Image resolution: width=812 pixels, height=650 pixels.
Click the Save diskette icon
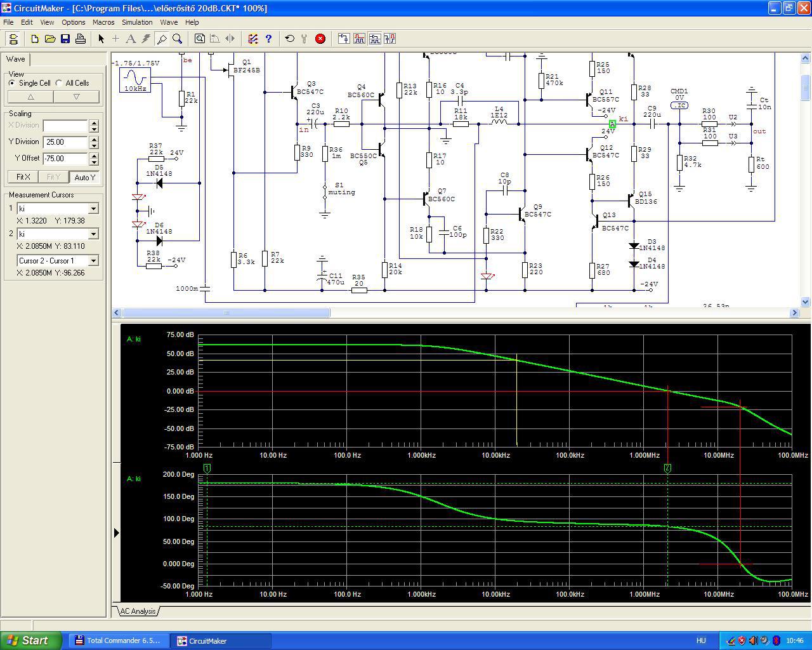(65, 39)
